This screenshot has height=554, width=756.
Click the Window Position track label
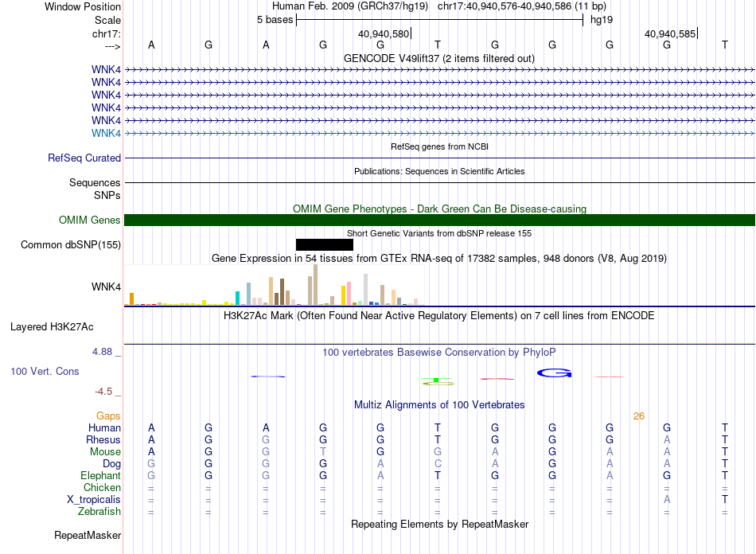click(83, 6)
